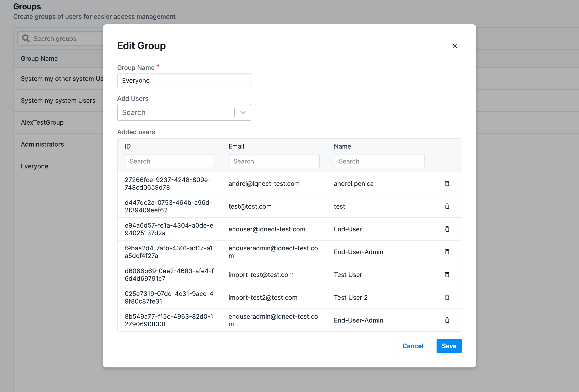Select the AlexTestGroup row
The width and height of the screenshot is (579, 392).
point(42,122)
